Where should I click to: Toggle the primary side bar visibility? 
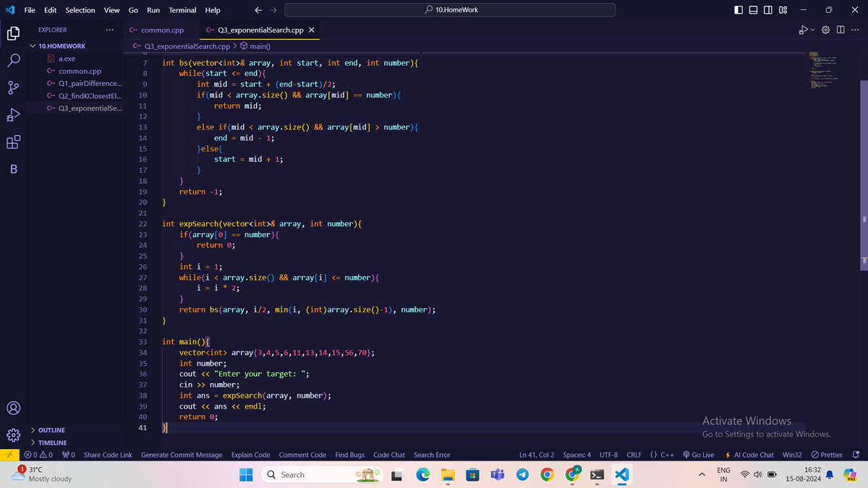point(738,10)
